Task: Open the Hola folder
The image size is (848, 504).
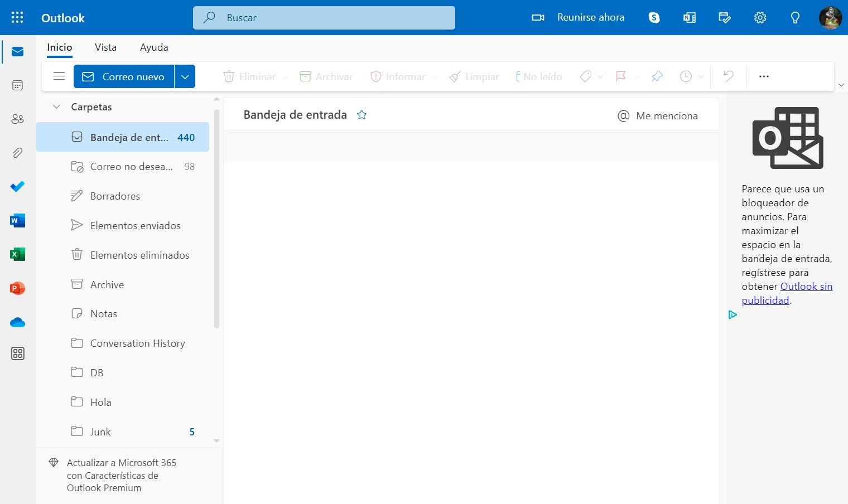Action: point(123,403)
